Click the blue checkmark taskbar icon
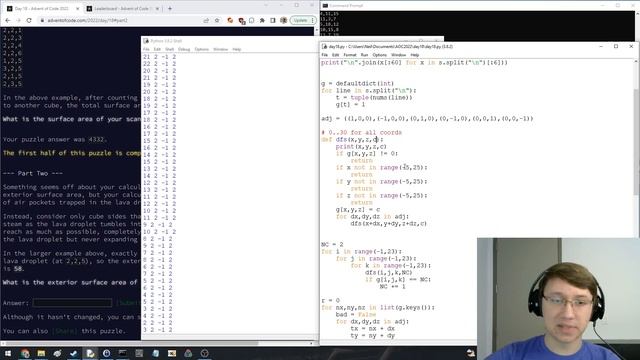The image size is (640, 360). tap(74, 353)
